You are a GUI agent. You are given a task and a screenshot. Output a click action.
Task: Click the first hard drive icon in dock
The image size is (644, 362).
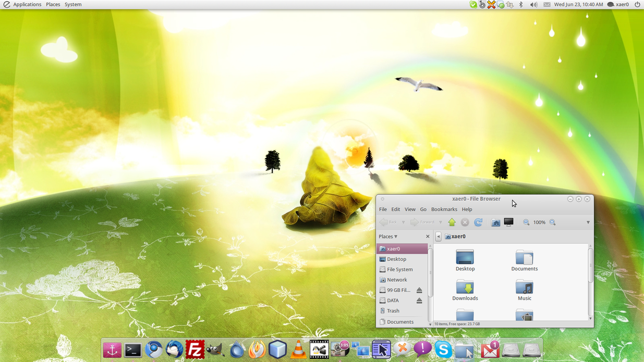(511, 351)
